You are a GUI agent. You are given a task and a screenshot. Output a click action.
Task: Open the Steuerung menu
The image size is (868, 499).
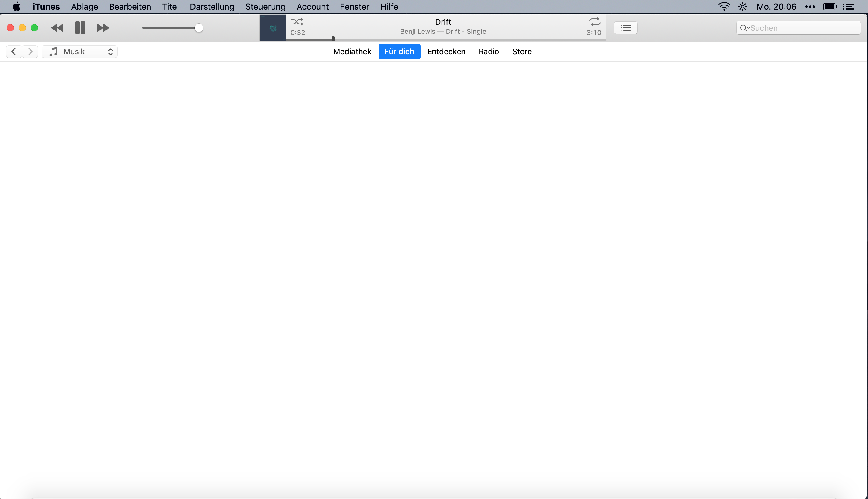(265, 7)
